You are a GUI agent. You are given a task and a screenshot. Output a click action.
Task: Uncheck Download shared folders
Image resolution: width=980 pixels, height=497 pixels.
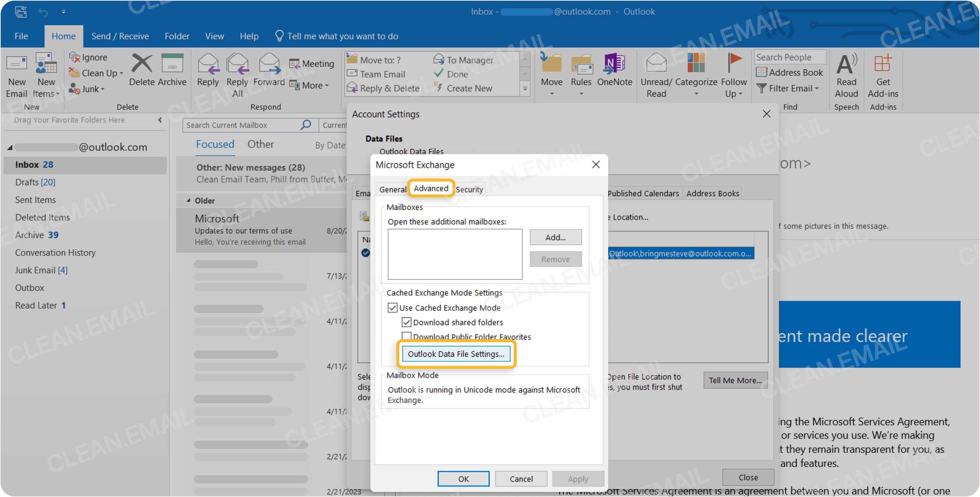point(407,322)
